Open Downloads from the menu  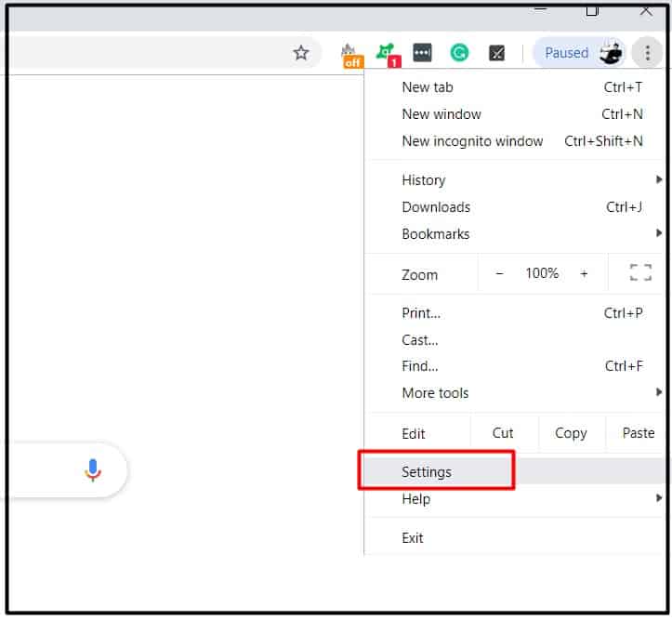pos(514,207)
